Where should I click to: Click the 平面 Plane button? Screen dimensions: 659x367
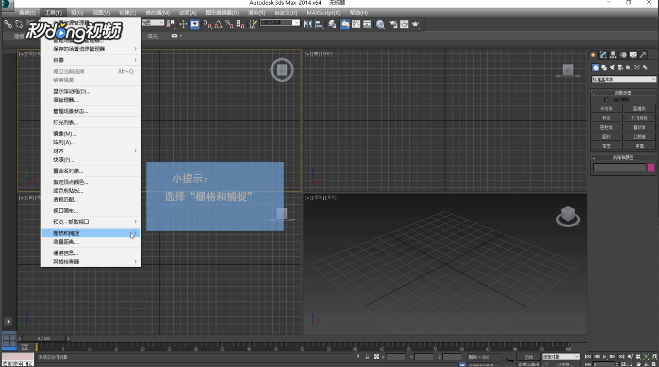click(x=639, y=146)
